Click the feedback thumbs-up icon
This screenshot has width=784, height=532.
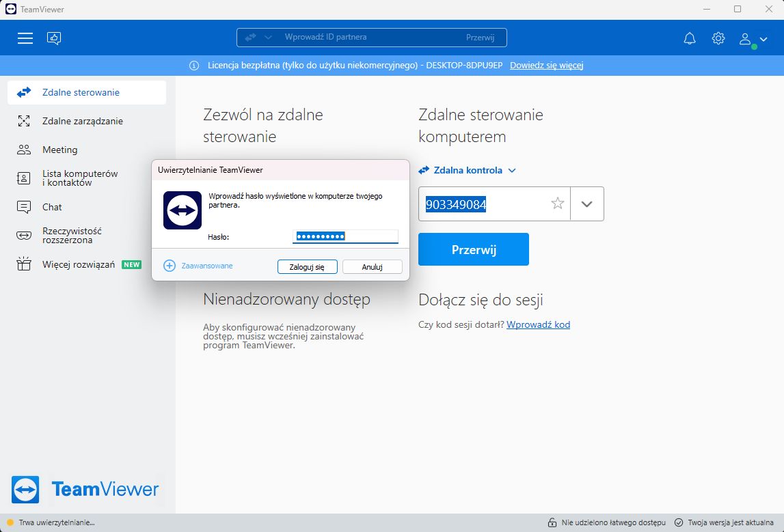[54, 38]
